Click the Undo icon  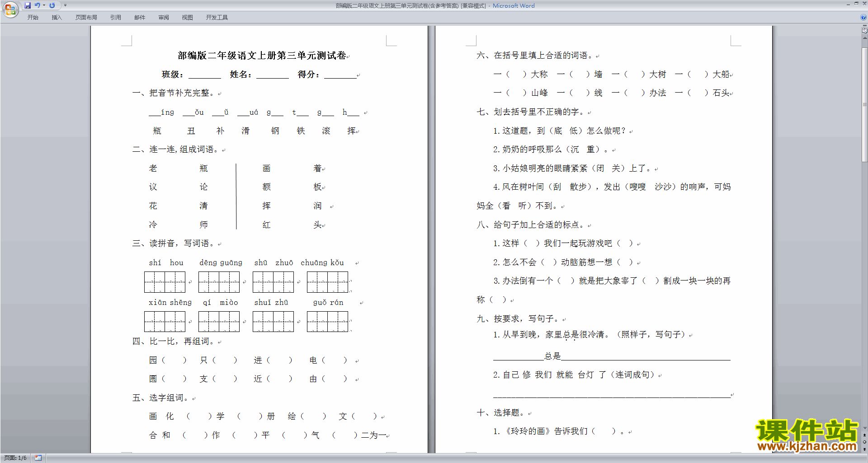pos(37,5)
